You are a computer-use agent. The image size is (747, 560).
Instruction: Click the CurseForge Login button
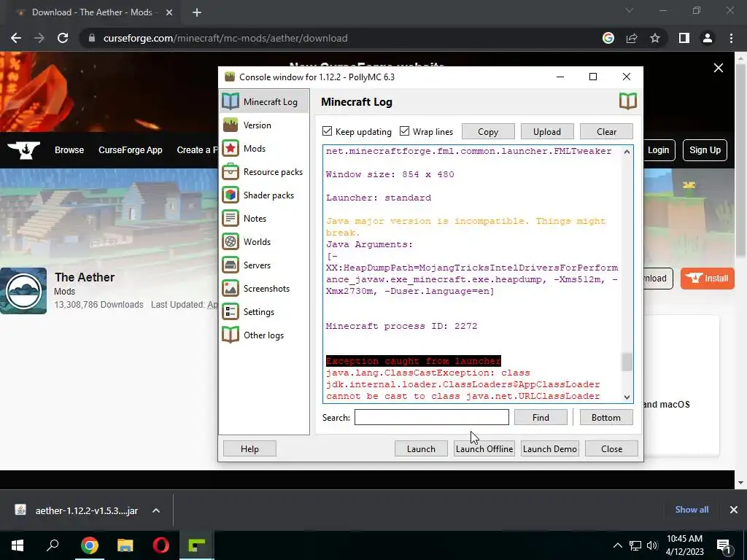point(659,150)
